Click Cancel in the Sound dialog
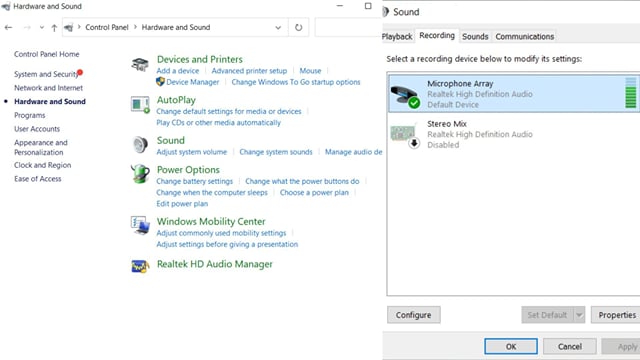 coord(570,347)
